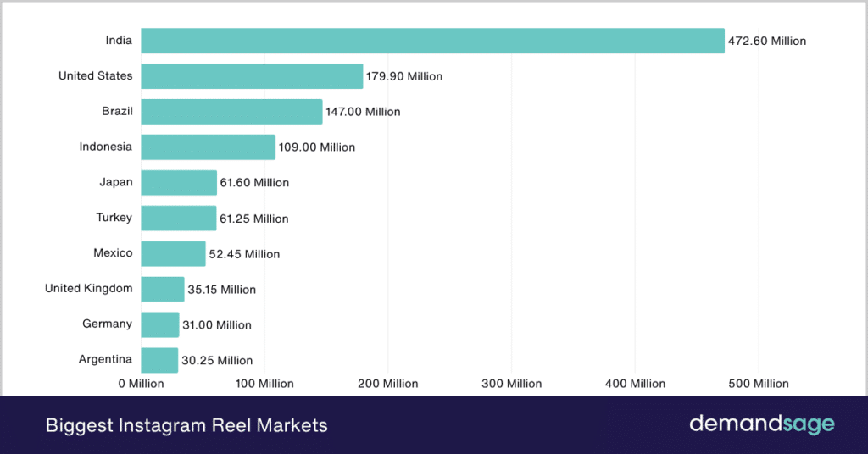Click the Brazil bar
Image resolution: width=868 pixels, height=454 pixels.
pos(231,112)
